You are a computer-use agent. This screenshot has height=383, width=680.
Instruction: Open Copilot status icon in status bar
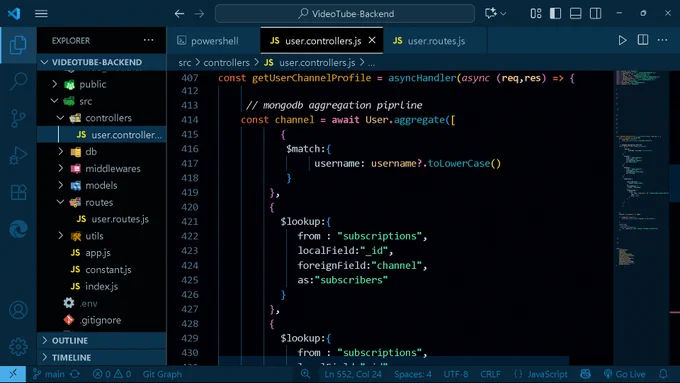click(585, 374)
